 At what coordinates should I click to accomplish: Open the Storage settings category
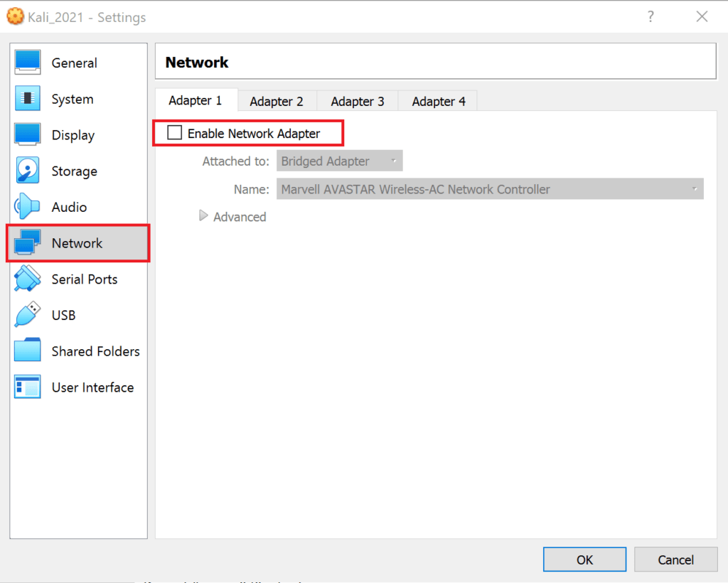[x=78, y=171]
